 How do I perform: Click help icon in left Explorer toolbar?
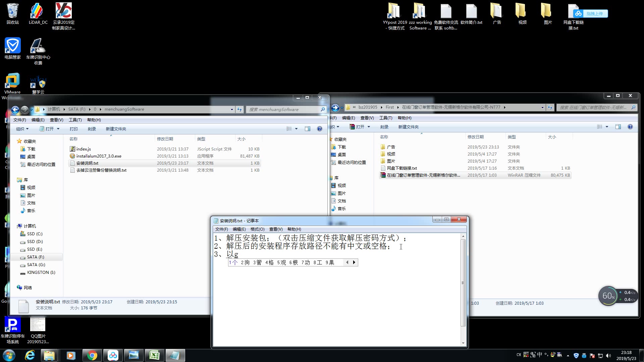tap(319, 129)
